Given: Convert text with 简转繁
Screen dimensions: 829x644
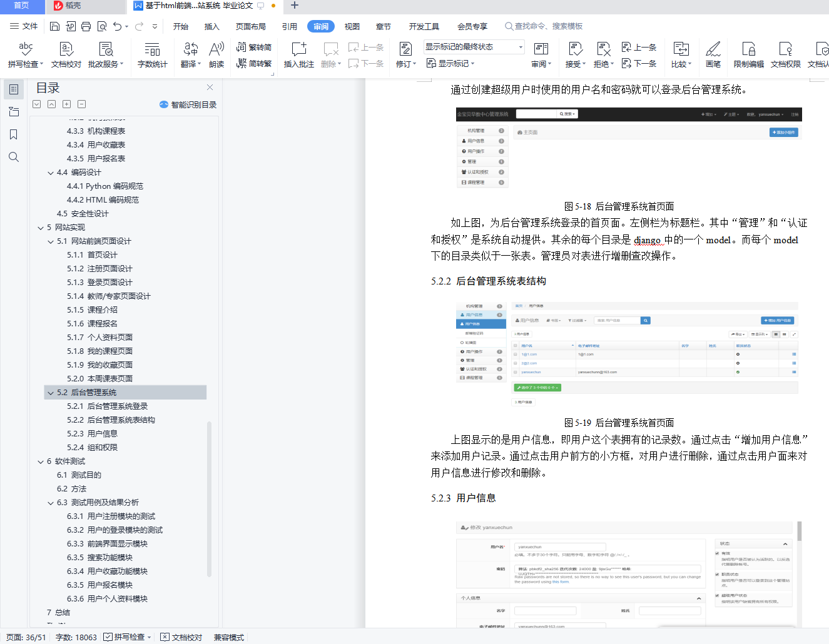Looking at the screenshot, I should click(x=254, y=63).
